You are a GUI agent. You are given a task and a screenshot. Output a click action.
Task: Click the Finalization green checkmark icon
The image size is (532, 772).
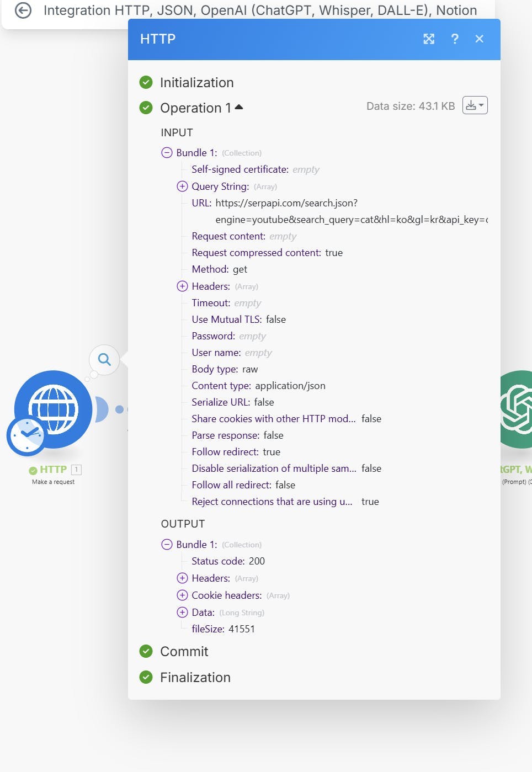click(146, 677)
